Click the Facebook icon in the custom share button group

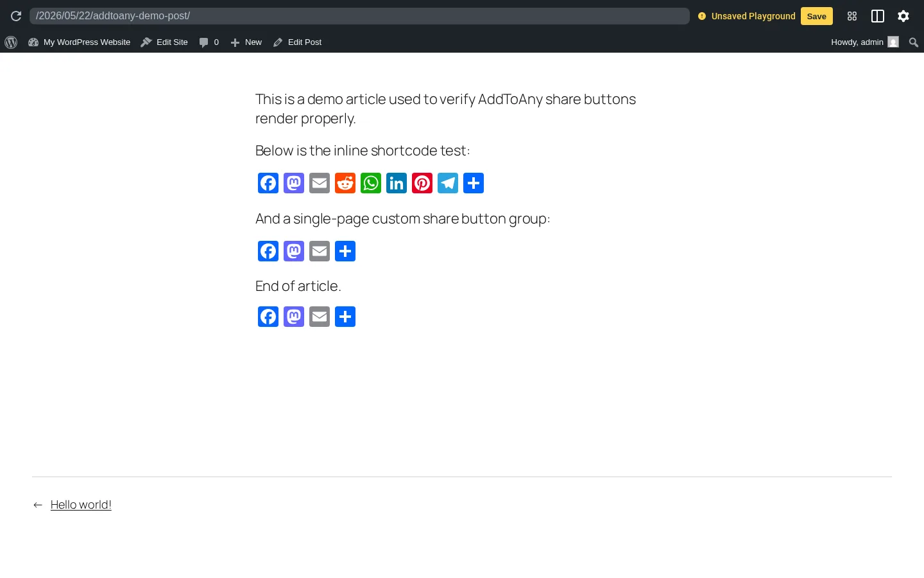[x=268, y=251]
